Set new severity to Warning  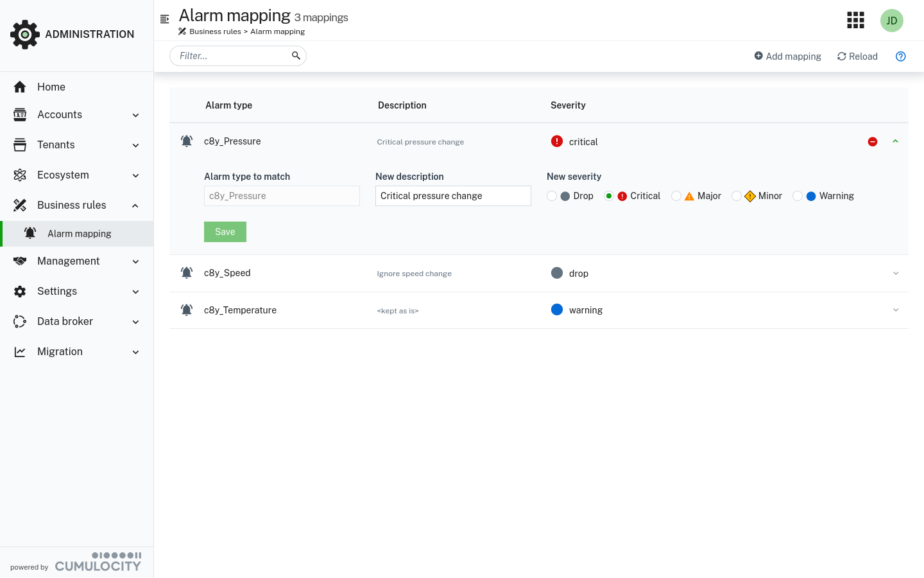point(798,196)
